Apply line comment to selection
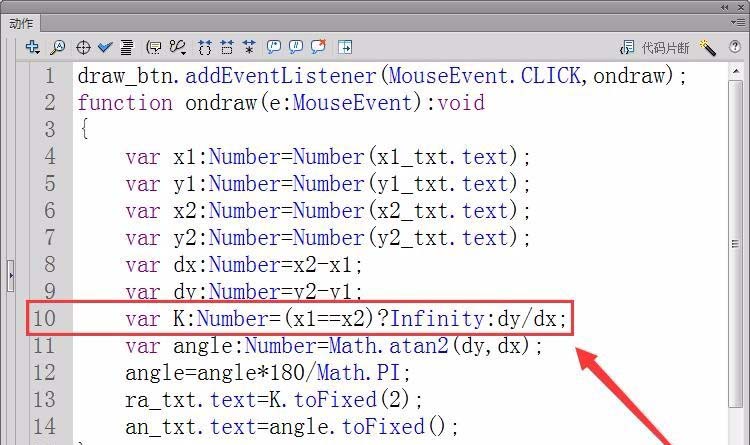The image size is (750, 445). coord(296,46)
